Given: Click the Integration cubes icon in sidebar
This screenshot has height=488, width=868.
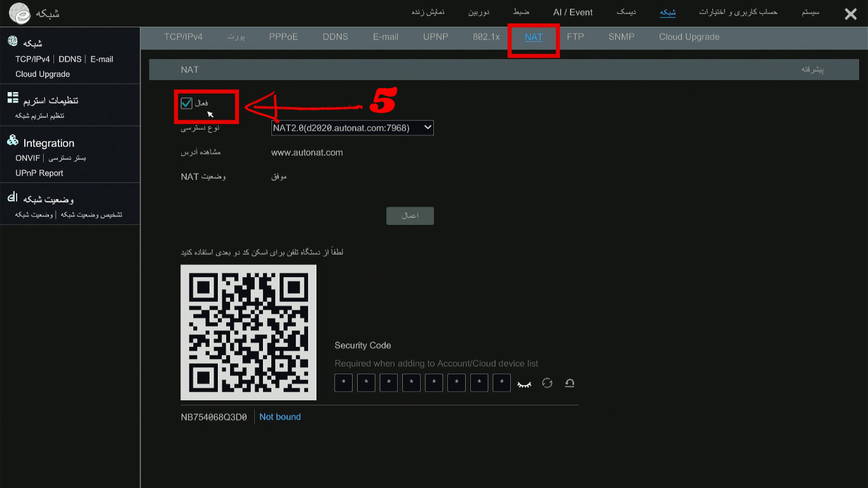Looking at the screenshot, I should click(12, 140).
